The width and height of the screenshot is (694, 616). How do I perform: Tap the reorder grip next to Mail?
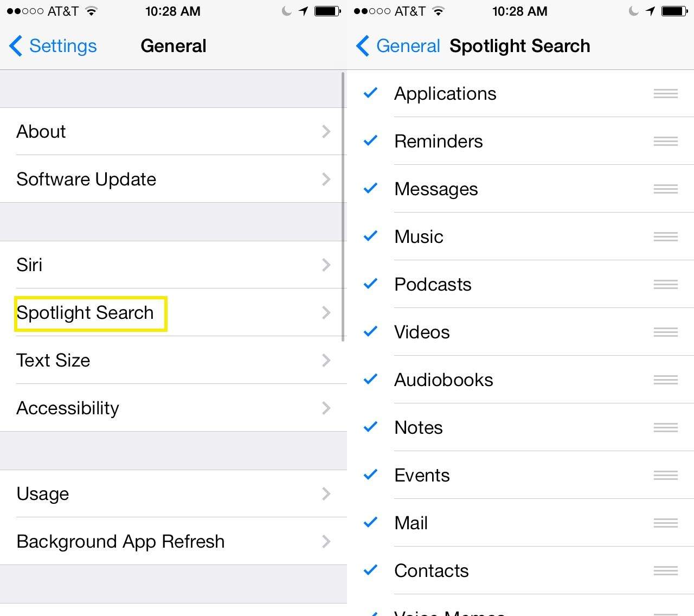pyautogui.click(x=665, y=523)
